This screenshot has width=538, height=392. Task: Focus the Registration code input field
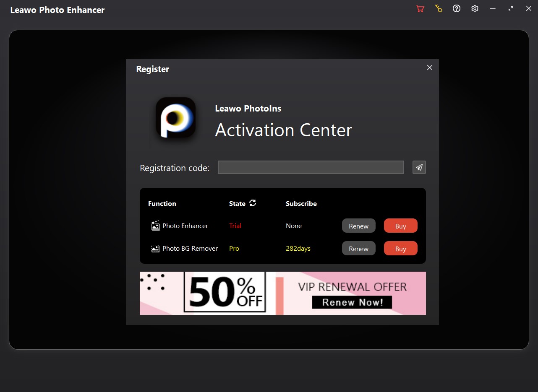click(311, 167)
